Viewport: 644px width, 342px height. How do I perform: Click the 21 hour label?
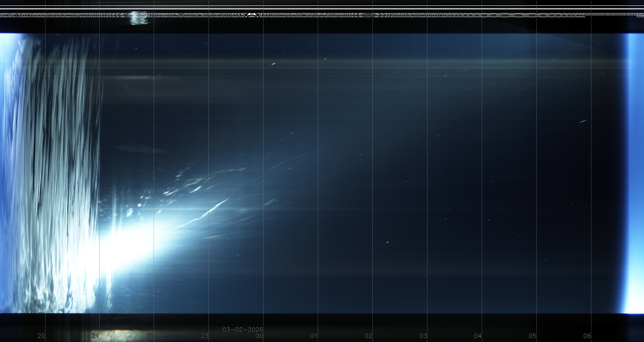[x=95, y=336]
